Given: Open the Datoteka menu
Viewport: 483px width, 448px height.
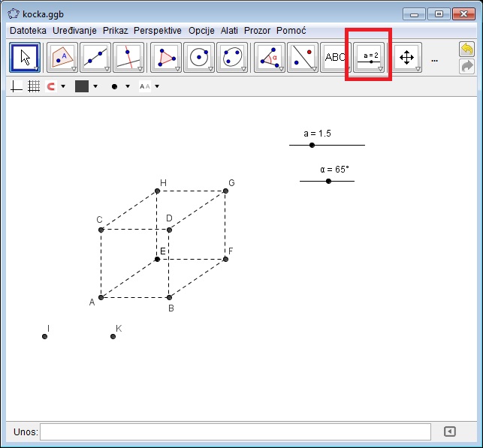Looking at the screenshot, I should pyautogui.click(x=28, y=31).
